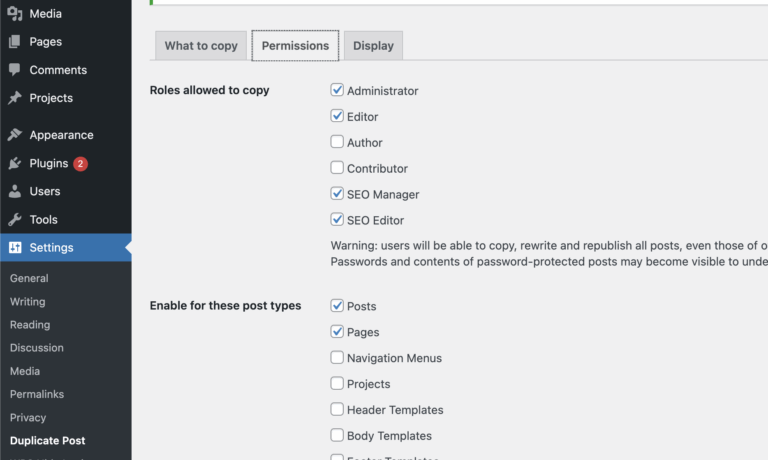The height and width of the screenshot is (460, 768).
Task: Switch to the What to copy tab
Action: (x=201, y=46)
